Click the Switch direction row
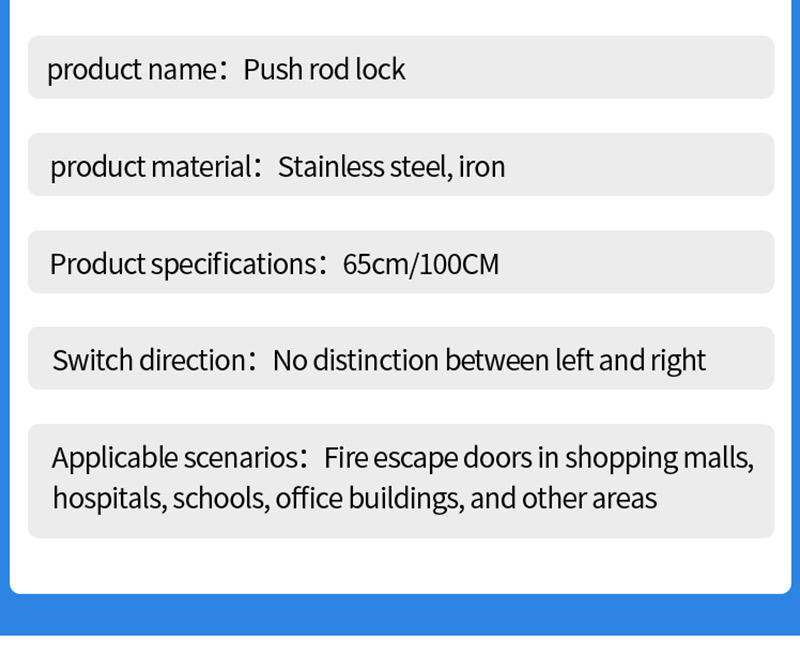The image size is (800, 672). pos(401,358)
